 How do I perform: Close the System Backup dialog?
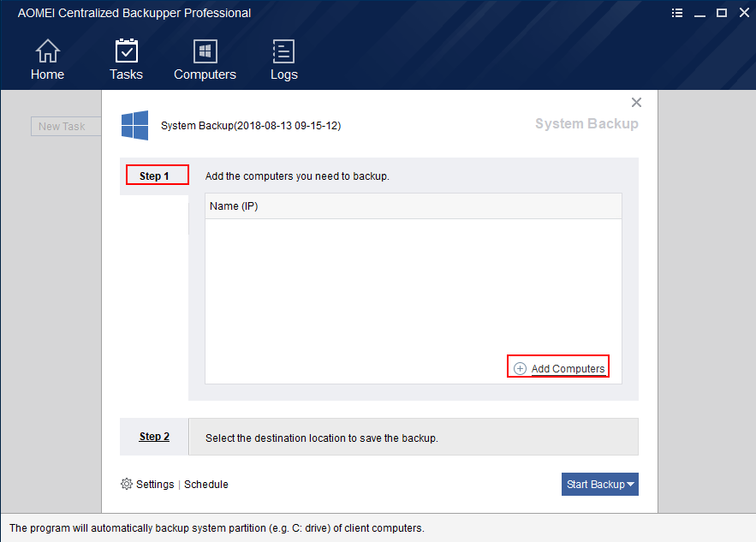pos(636,102)
